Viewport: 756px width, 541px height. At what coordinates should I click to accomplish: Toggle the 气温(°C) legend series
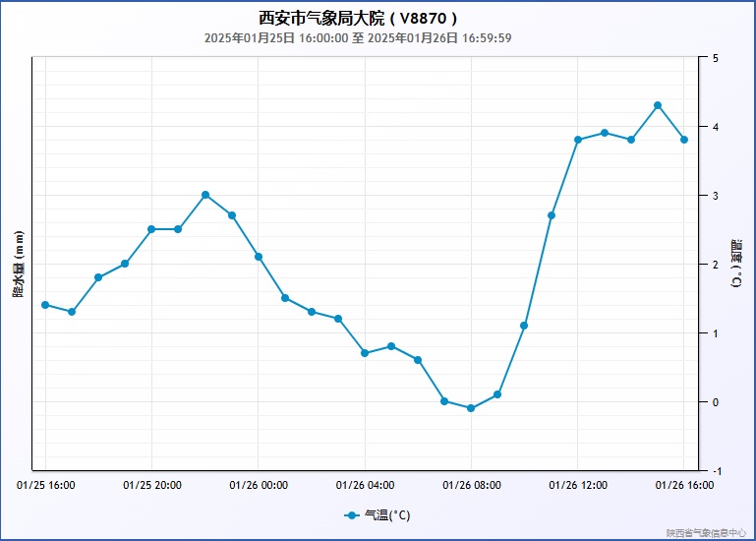coord(378,515)
